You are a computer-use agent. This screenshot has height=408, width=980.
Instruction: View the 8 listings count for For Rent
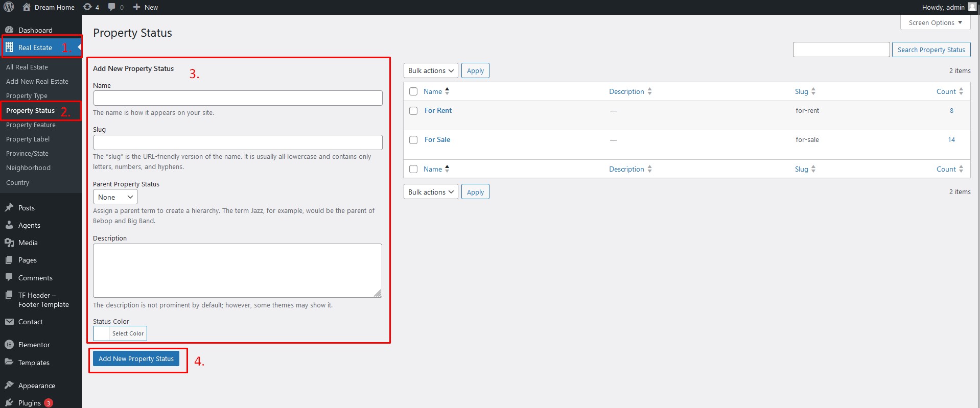point(951,110)
